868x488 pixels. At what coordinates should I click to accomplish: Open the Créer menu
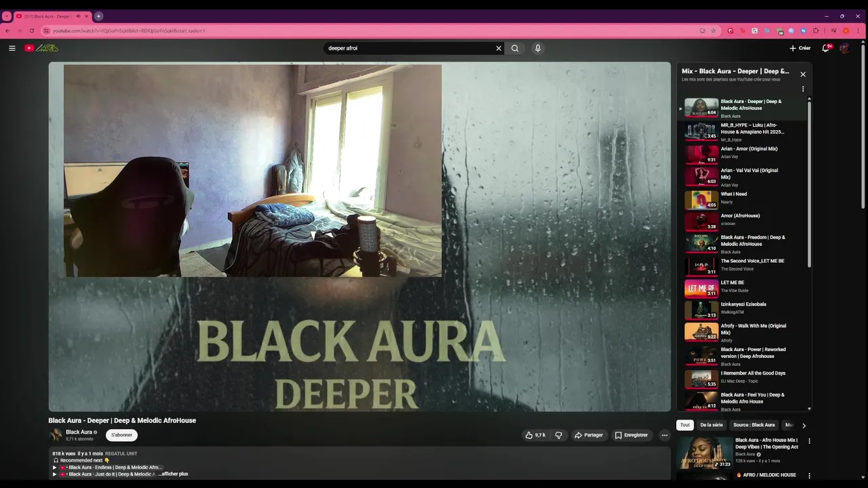800,48
